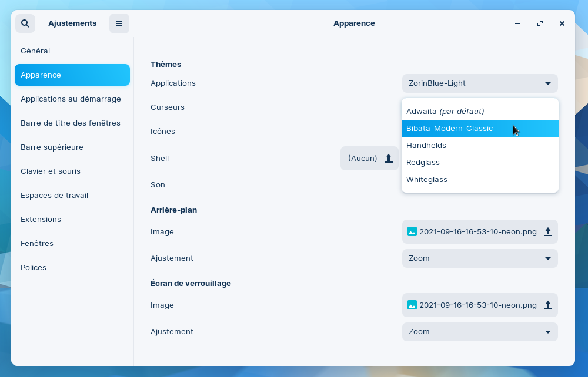The width and height of the screenshot is (588, 377).
Task: Click upload icon for lock screen image
Action: (x=548, y=305)
